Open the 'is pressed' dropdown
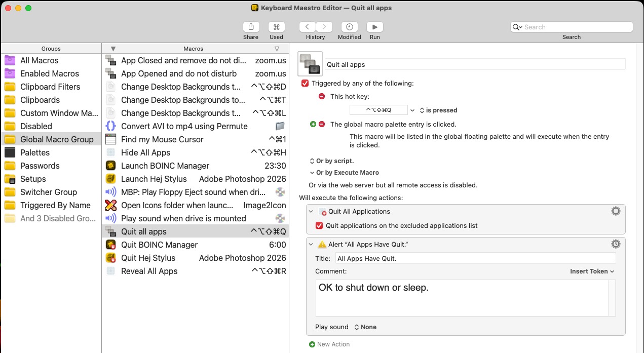Screen dimensions: 644x353 [x=438, y=110]
